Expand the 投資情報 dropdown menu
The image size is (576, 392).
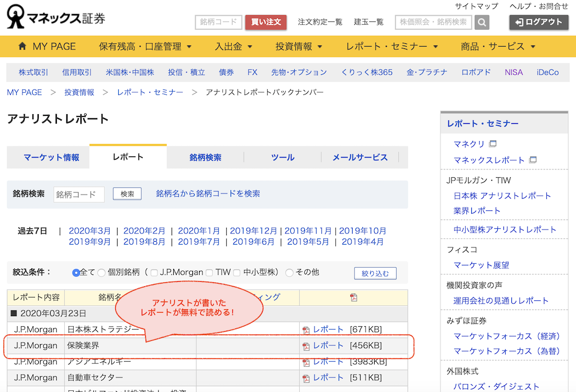point(299,46)
